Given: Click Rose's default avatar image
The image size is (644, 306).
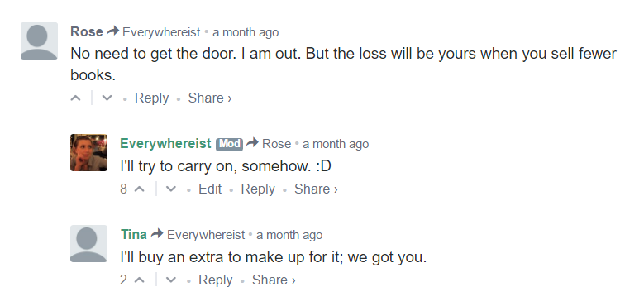Looking at the screenshot, I should (x=39, y=41).
